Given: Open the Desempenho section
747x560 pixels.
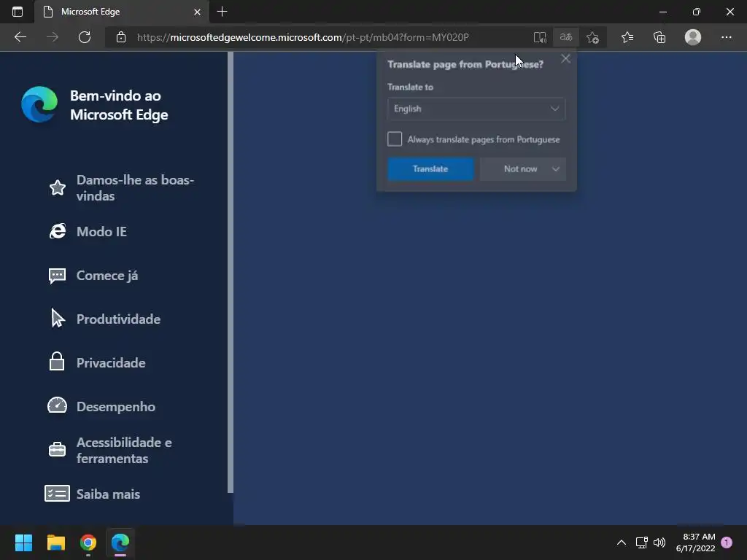Looking at the screenshot, I should pyautogui.click(x=116, y=407).
